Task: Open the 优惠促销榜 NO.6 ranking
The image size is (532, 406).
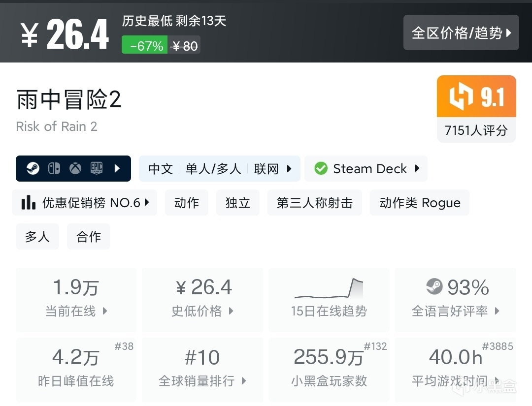Action: [x=85, y=203]
